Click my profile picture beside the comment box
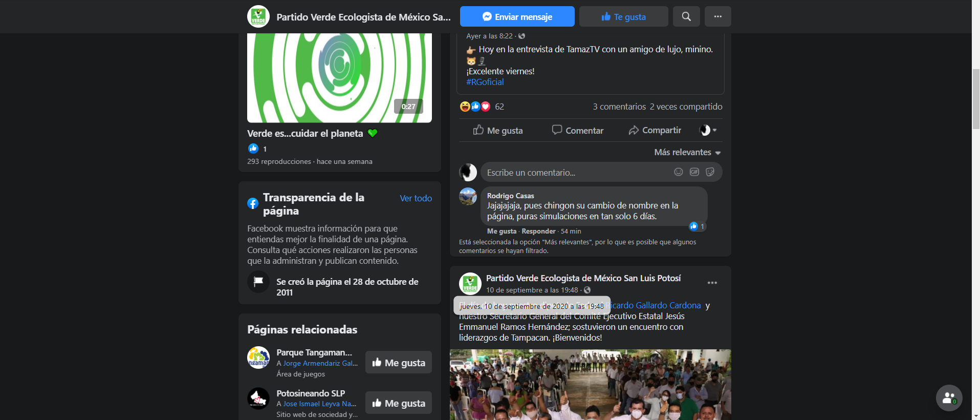The height and width of the screenshot is (420, 980). point(468,172)
